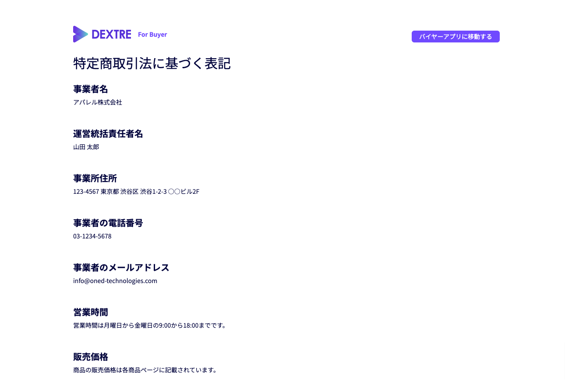This screenshot has height=392, width=565.
Task: Click the '事業者のメールアドレス' heading
Action: 121,268
